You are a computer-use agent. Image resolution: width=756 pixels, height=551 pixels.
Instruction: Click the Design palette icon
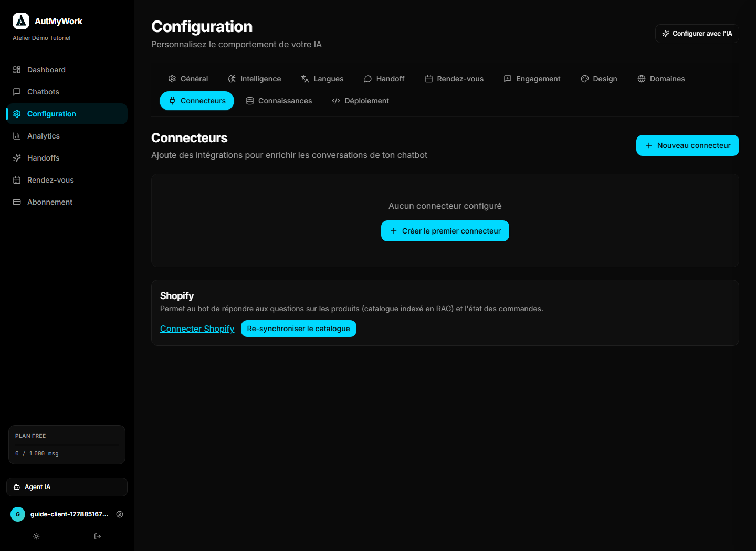click(585, 79)
